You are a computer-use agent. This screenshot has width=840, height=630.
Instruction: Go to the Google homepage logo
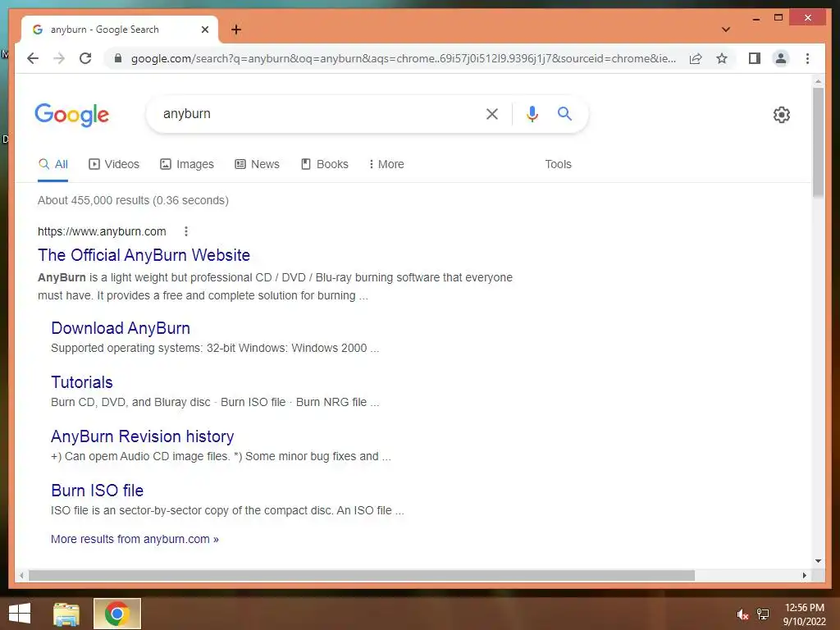click(x=72, y=115)
